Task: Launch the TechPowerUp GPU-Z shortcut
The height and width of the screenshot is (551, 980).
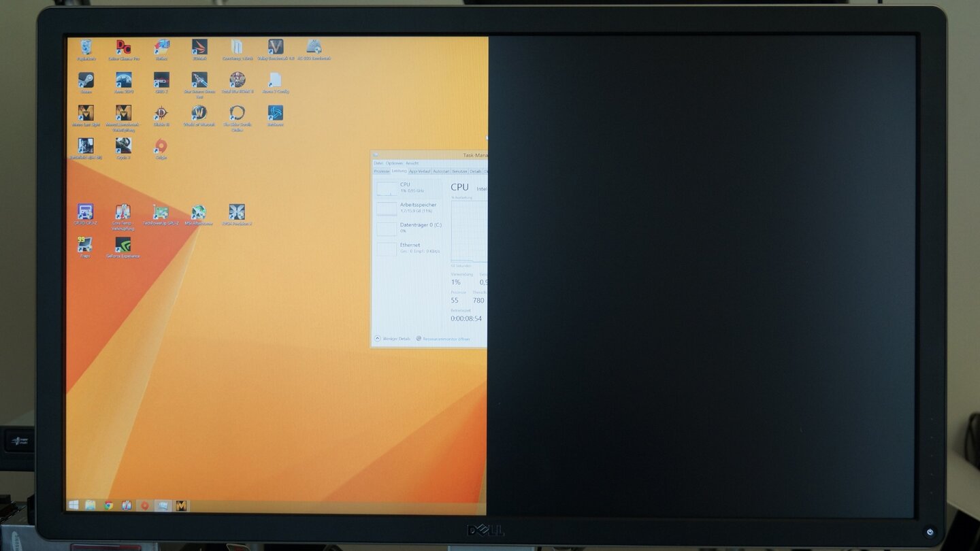Action: tap(161, 214)
